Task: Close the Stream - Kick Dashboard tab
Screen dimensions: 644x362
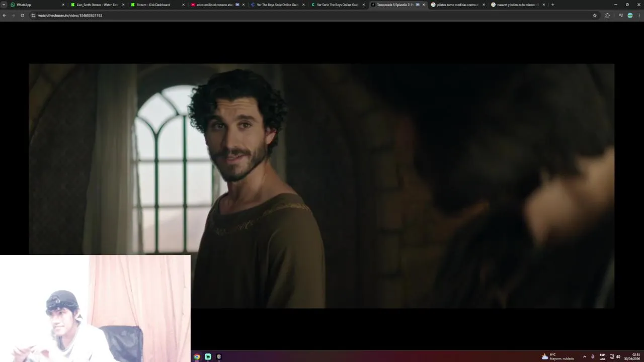Action: point(183,5)
